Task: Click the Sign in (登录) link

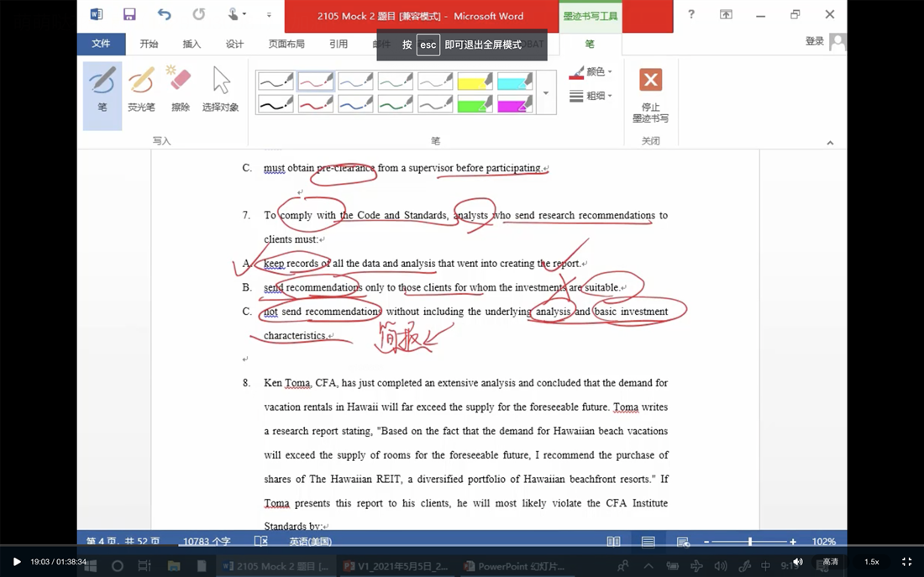Action: click(x=815, y=41)
